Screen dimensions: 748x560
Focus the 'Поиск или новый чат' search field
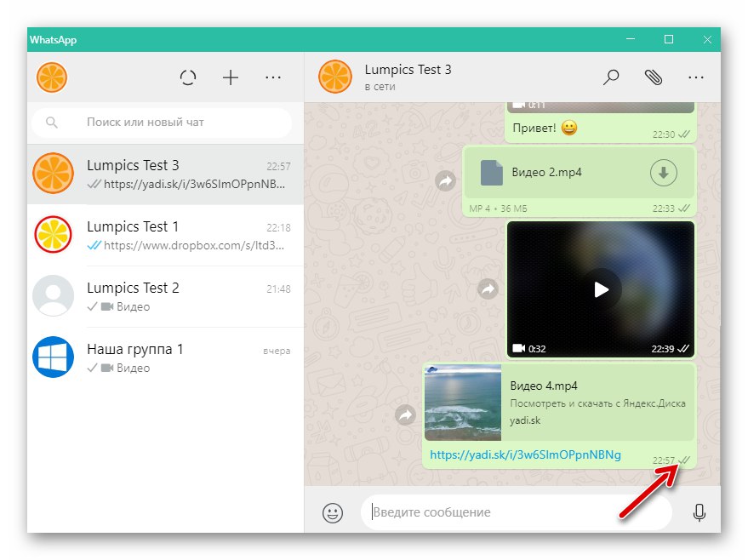162,122
